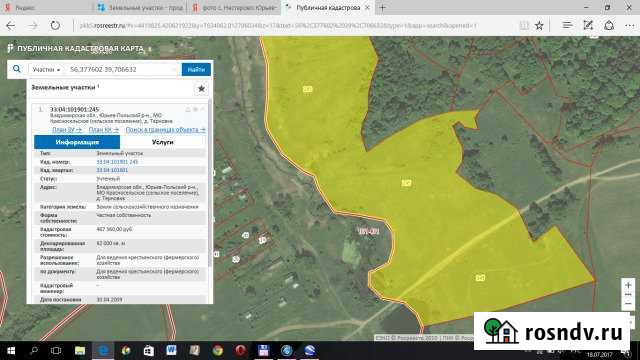The image size is (640, 360).
Task: Add page to favorites star icon
Action: coord(539,26)
